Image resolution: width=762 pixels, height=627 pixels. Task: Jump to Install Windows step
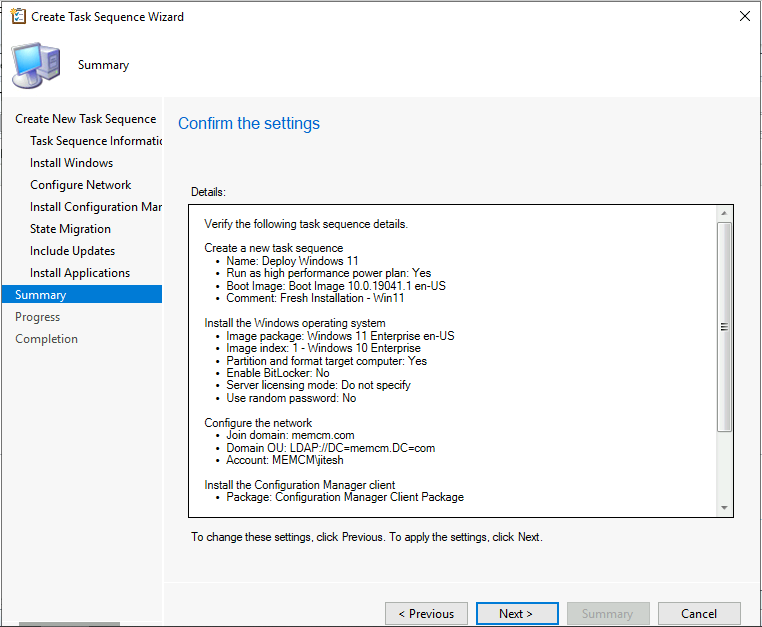point(71,163)
